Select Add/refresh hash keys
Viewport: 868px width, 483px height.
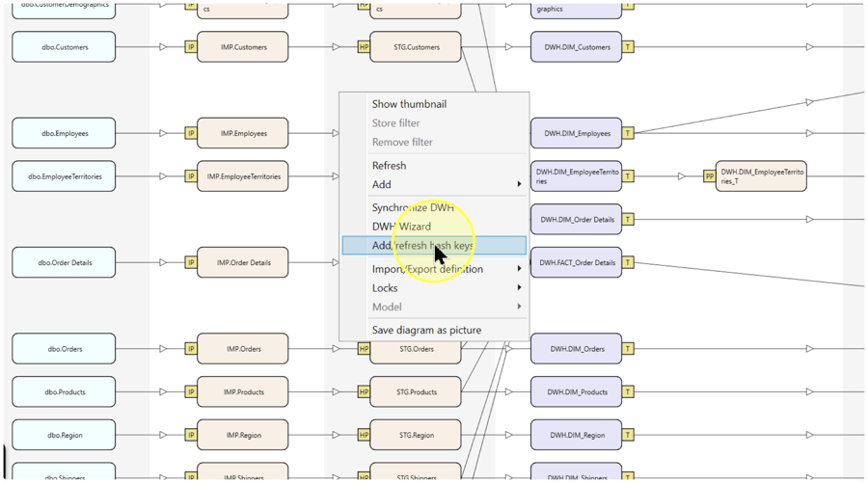434,245
